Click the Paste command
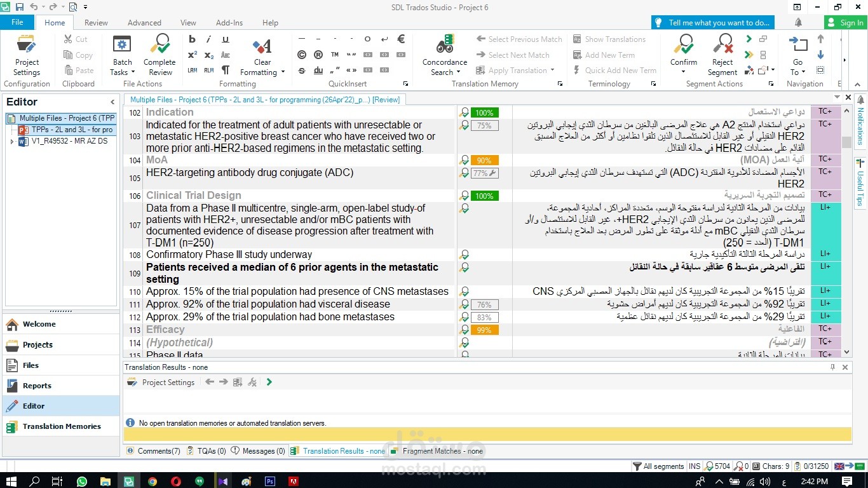This screenshot has height=488, width=868. [x=79, y=71]
